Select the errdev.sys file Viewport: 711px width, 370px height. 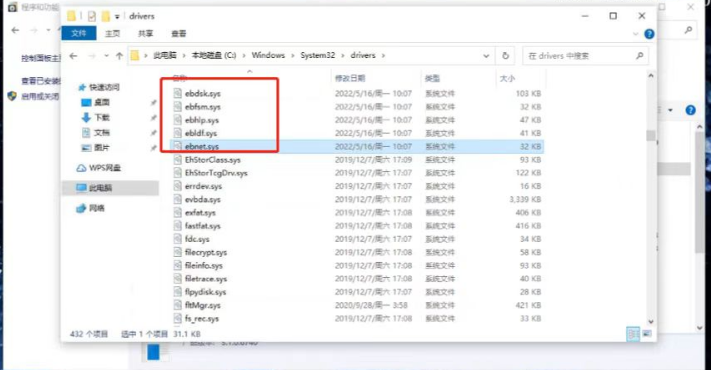203,186
